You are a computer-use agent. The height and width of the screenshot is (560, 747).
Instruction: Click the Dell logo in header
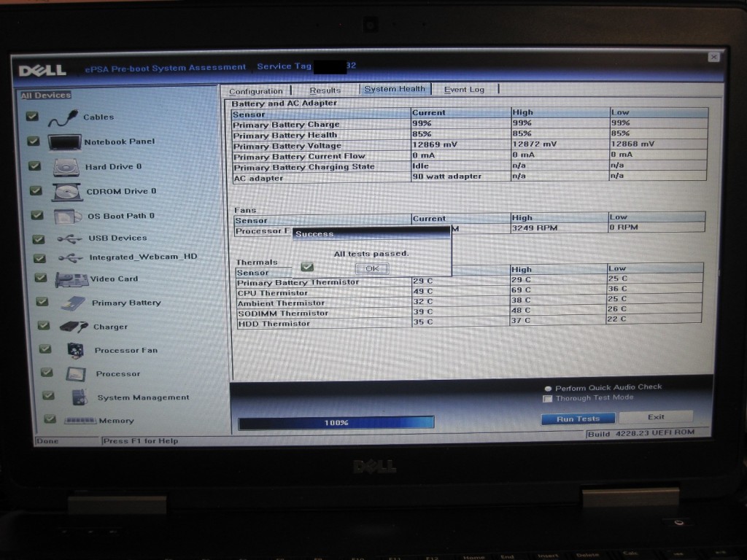coord(42,71)
